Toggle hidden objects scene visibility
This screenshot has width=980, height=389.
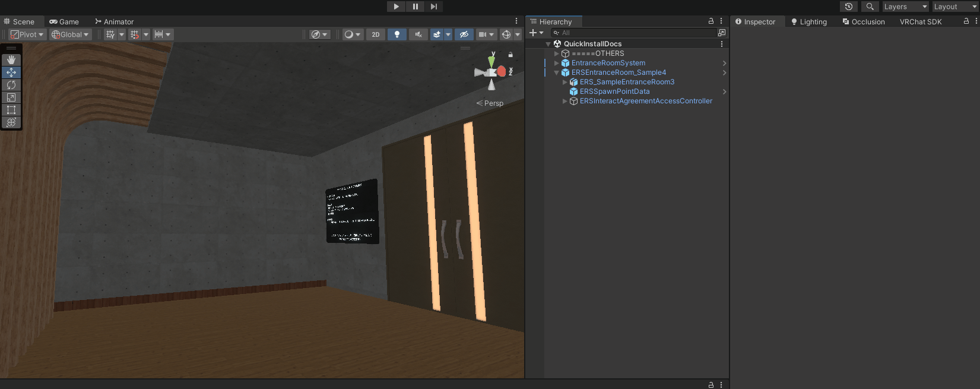pos(464,34)
